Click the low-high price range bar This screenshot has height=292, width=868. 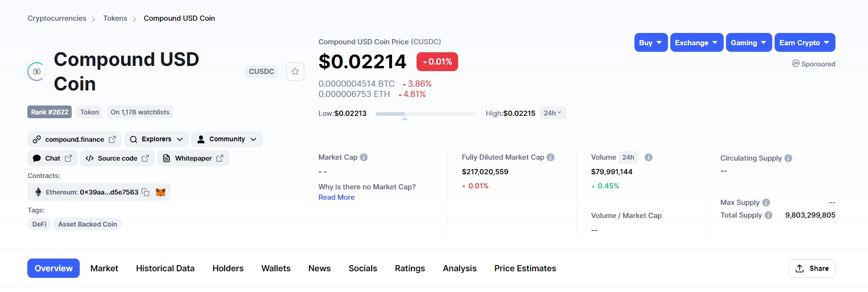426,114
